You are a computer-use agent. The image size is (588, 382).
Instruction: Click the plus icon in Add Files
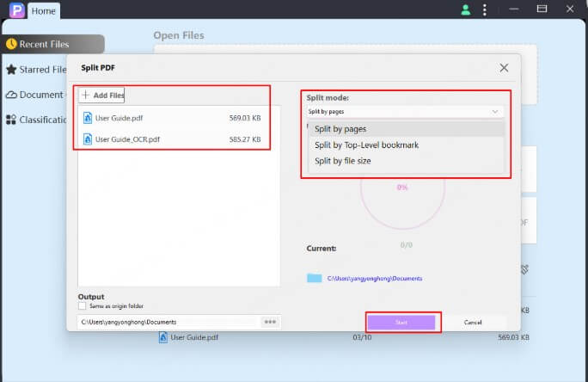point(85,95)
